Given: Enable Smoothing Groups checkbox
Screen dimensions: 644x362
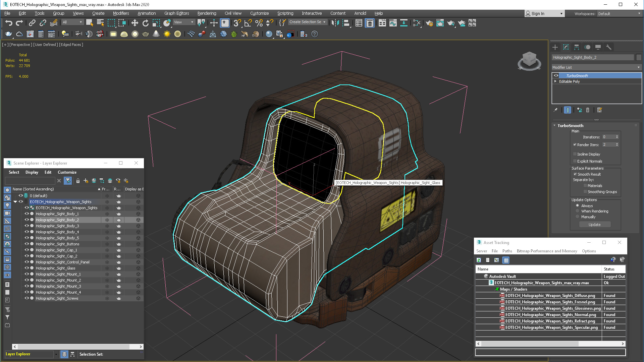Looking at the screenshot, I should pos(585,192).
